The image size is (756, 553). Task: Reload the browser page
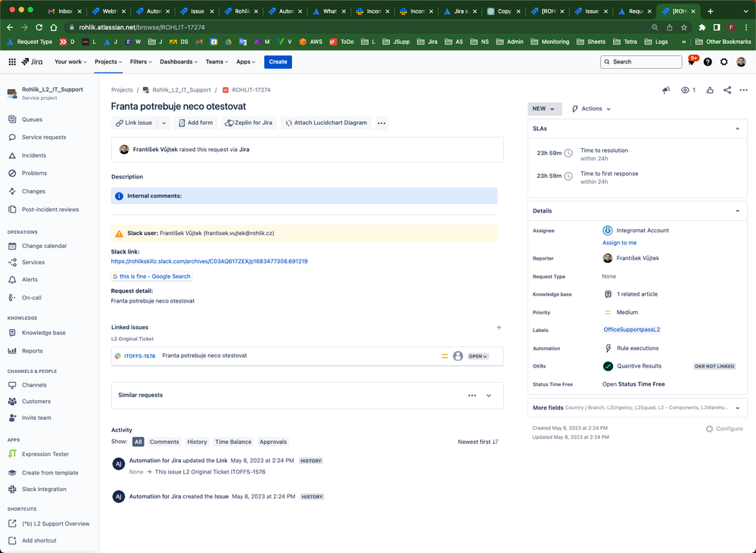click(x=39, y=27)
